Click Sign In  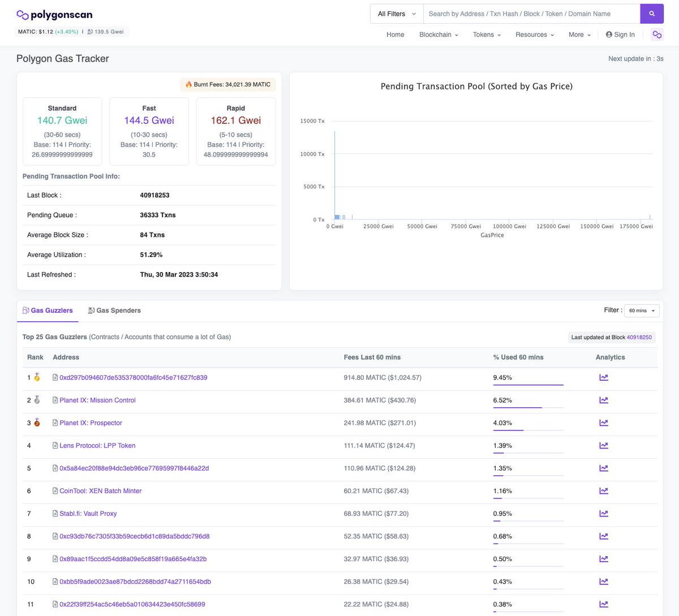coord(620,35)
